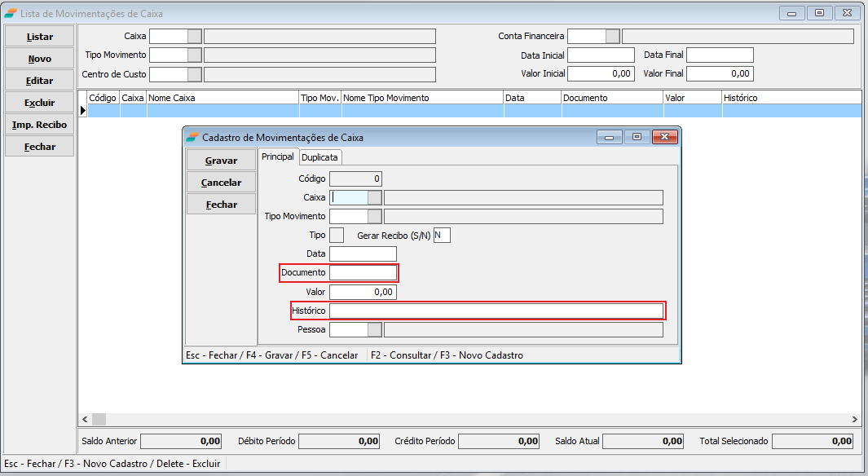Image resolution: width=868 pixels, height=476 pixels.
Task: Open the Caixa lookup button in the dialog
Action: (x=375, y=197)
